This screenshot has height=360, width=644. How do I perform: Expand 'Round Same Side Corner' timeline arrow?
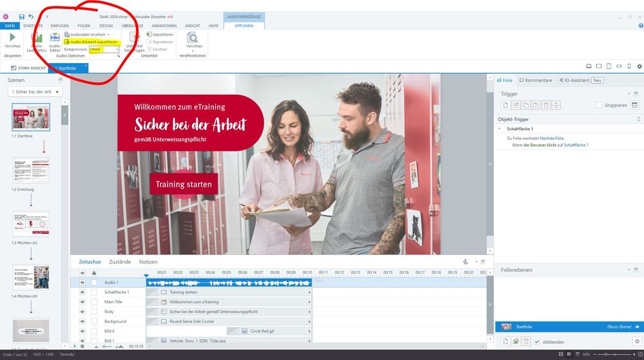tap(309, 321)
